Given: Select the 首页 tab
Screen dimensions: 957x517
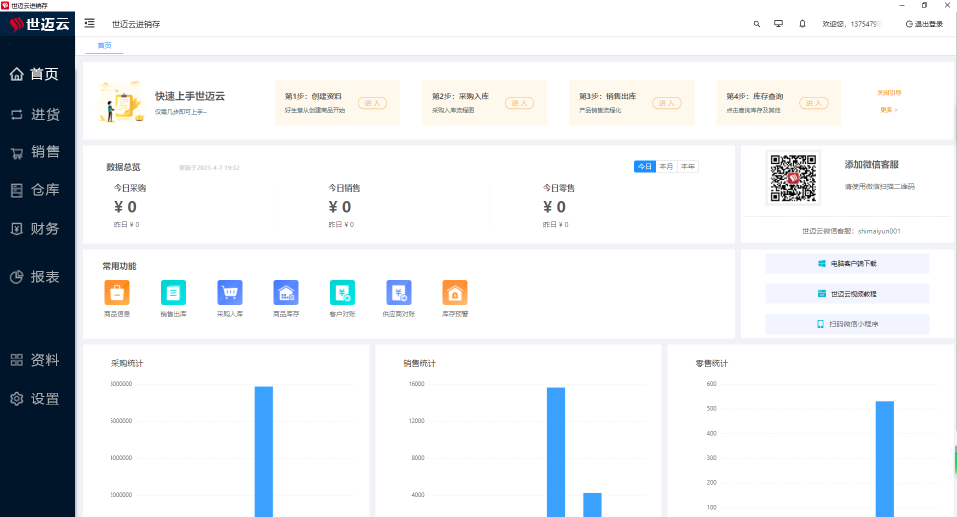Looking at the screenshot, I should pyautogui.click(x=104, y=46).
